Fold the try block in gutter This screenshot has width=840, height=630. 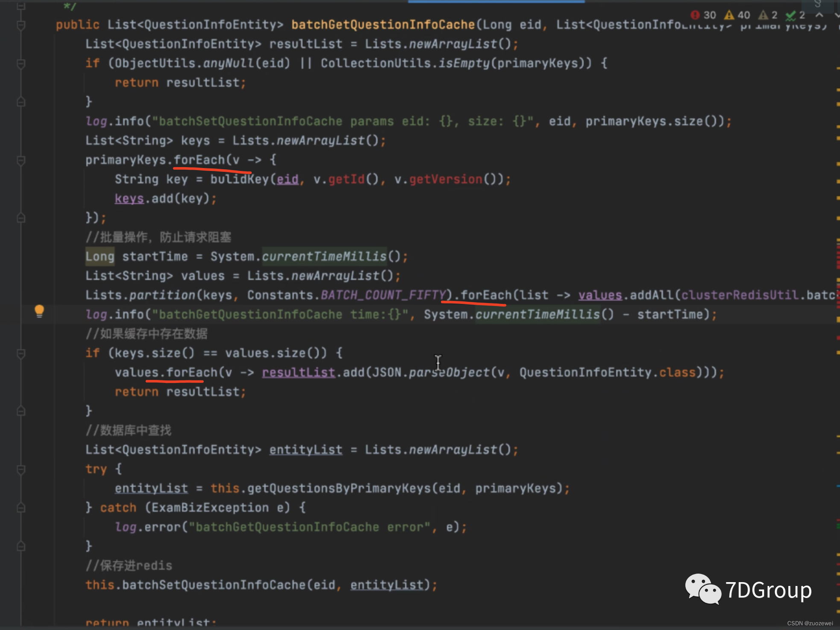click(21, 469)
